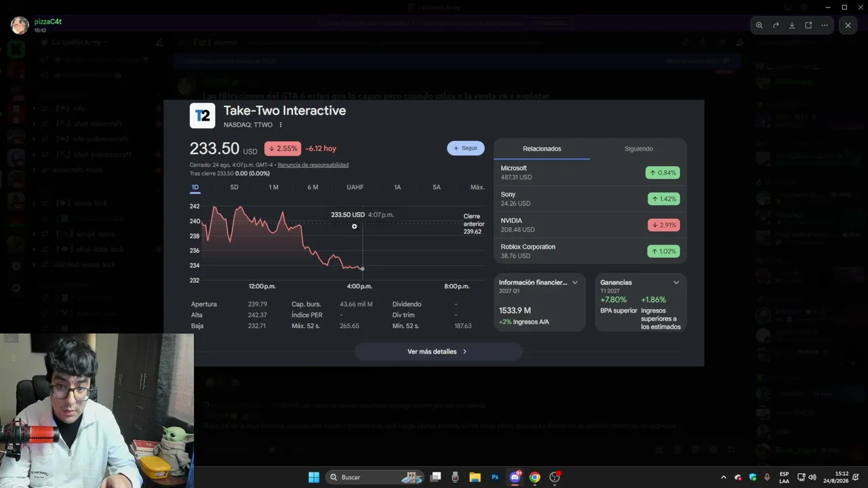Click the 1533.9 M revenue figure
The image size is (868, 488).
coord(515,310)
